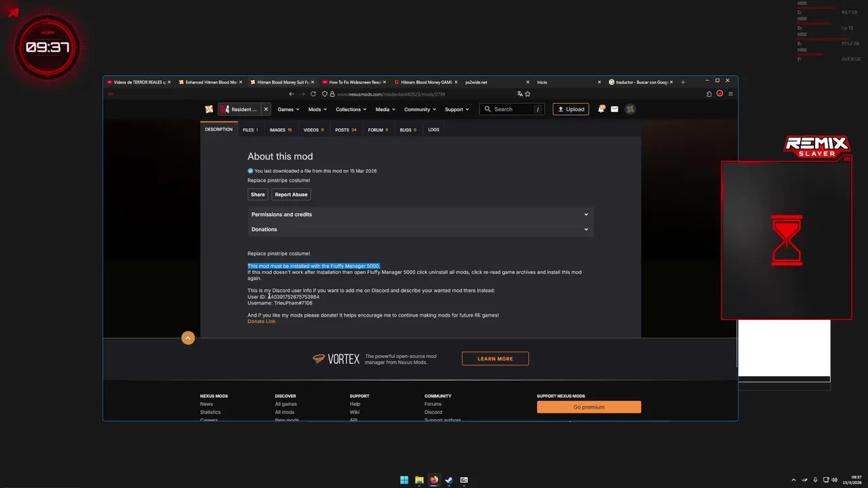Viewport: 868px width, 488px height.
Task: Click the Share button
Action: coord(258,195)
